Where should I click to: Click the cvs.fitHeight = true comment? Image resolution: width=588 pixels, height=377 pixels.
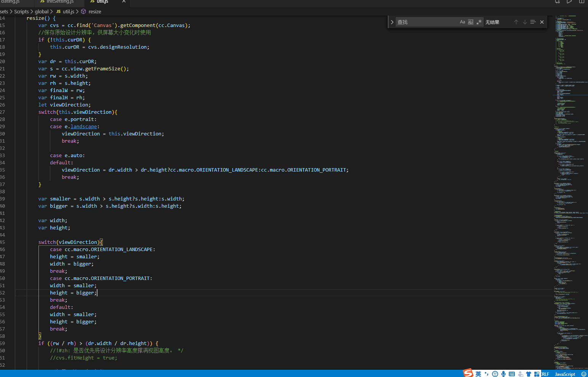click(x=83, y=358)
